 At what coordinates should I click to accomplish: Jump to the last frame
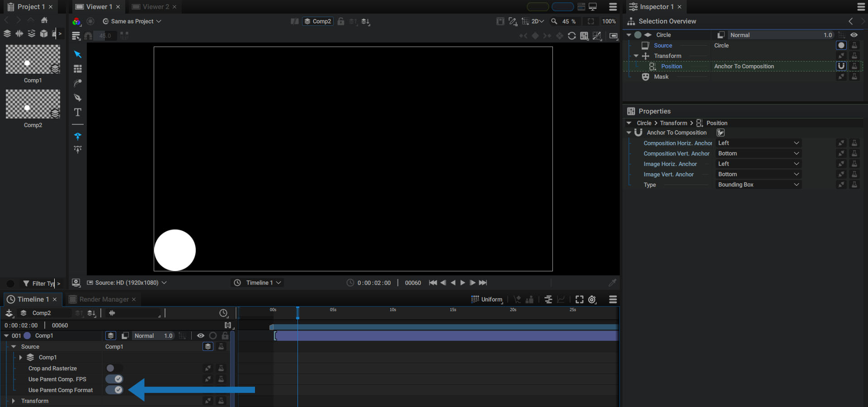click(x=483, y=283)
